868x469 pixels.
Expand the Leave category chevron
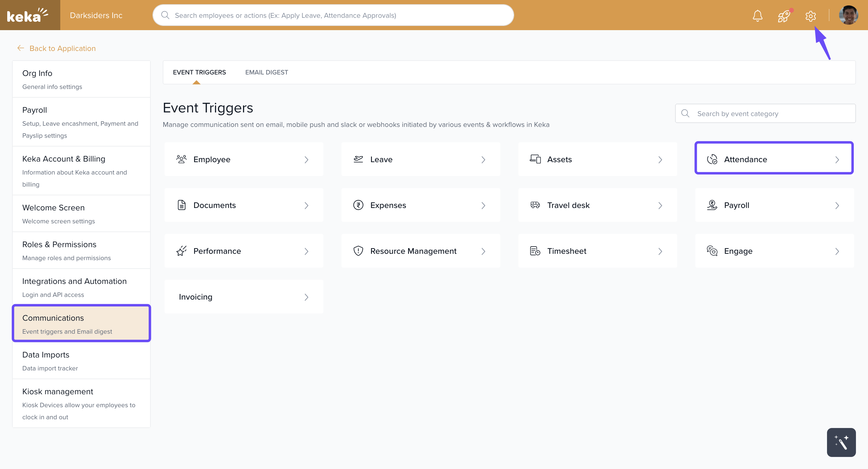[x=483, y=159]
